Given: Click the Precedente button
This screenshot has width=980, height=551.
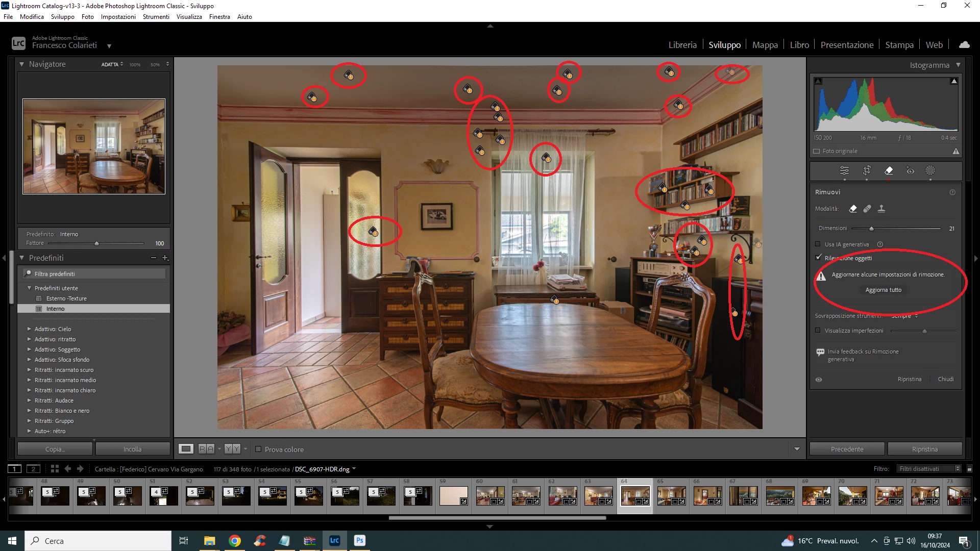Looking at the screenshot, I should pos(847,449).
